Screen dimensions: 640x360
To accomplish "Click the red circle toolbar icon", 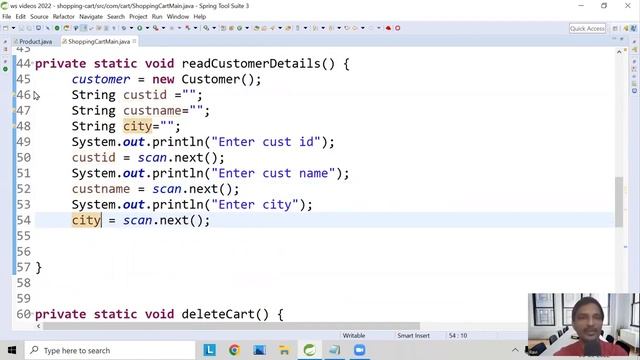I will point(397,28).
